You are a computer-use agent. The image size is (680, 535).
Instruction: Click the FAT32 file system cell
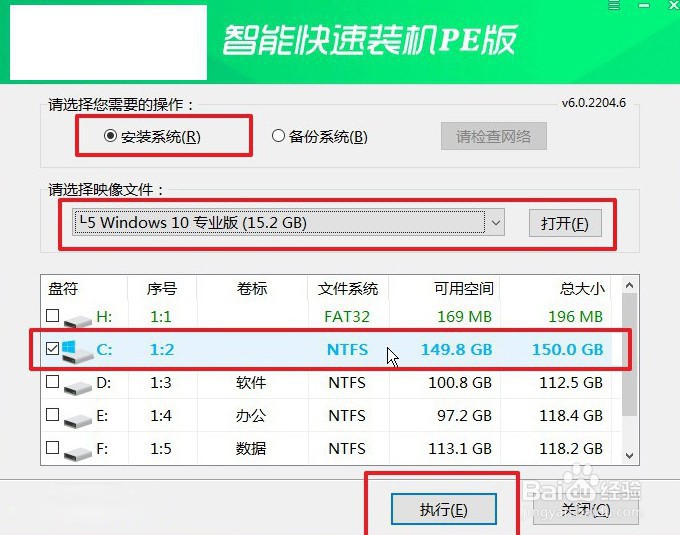coord(347,316)
